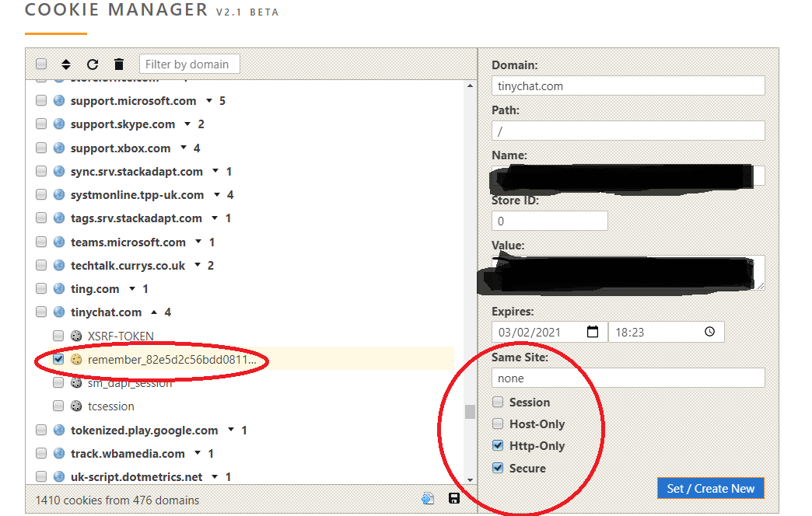Click the Expires date field 03/02/2021
Image resolution: width=812 pixels, height=516 pixels.
pyautogui.click(x=549, y=333)
